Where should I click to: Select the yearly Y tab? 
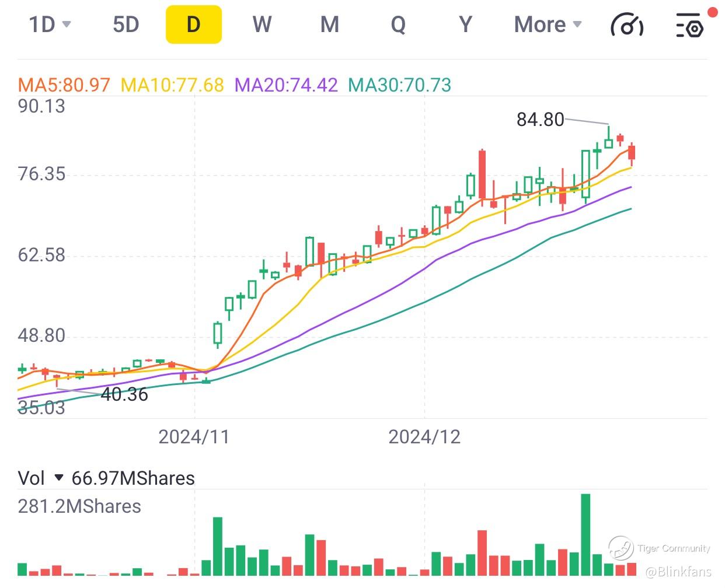(x=465, y=24)
